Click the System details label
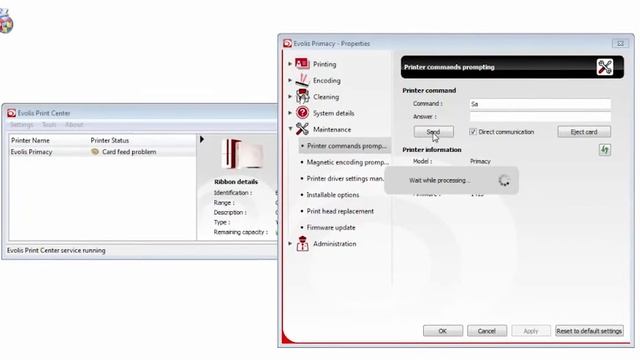 click(x=333, y=113)
